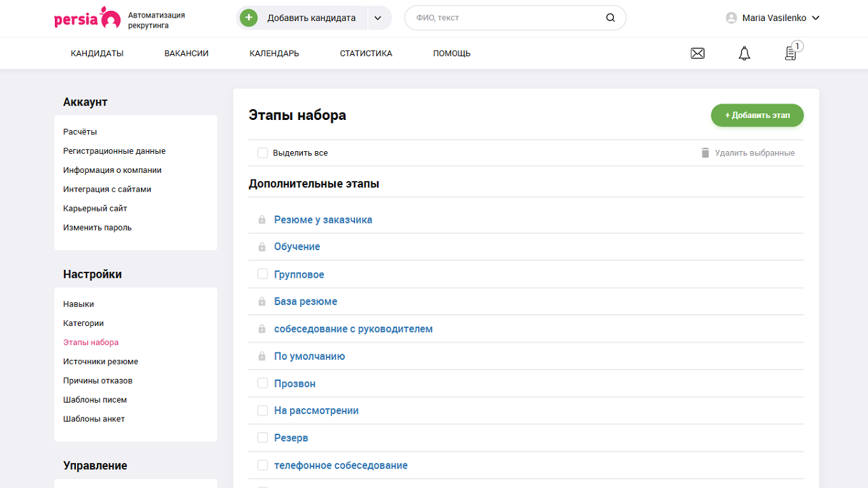868x488 pixels.
Task: Click the green plus icon on Добавить кандидата
Action: [x=248, y=18]
